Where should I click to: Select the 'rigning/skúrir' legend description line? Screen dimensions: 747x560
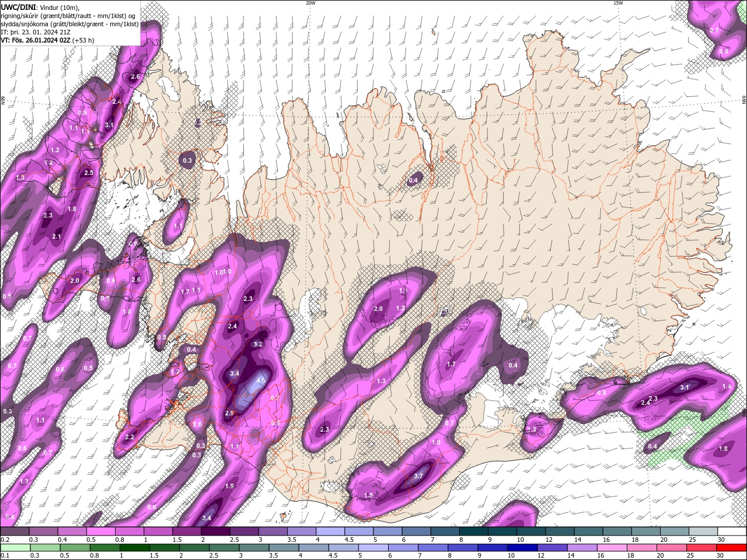69,16
